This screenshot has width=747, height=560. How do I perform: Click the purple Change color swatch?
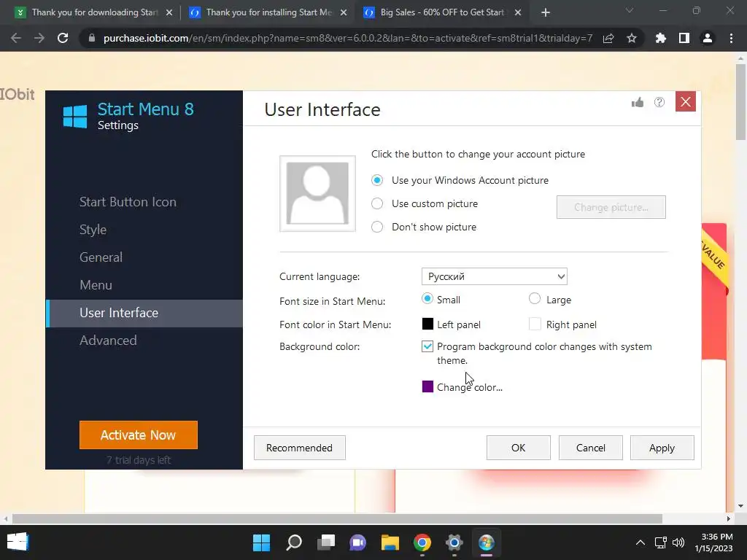pos(427,386)
